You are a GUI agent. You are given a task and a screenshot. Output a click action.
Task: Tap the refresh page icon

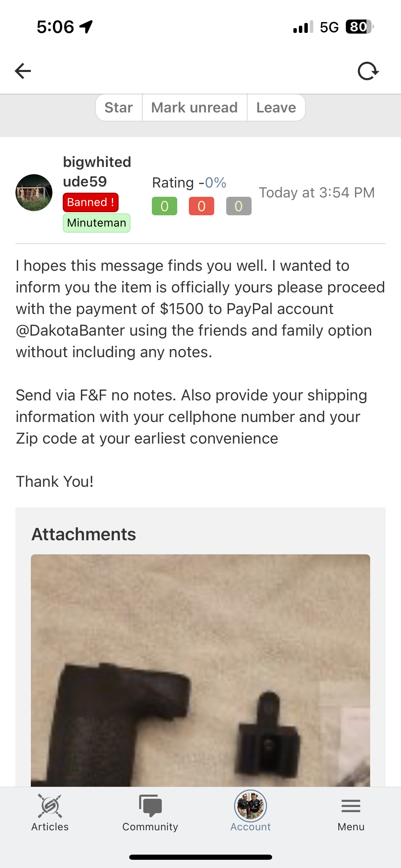[x=368, y=71]
